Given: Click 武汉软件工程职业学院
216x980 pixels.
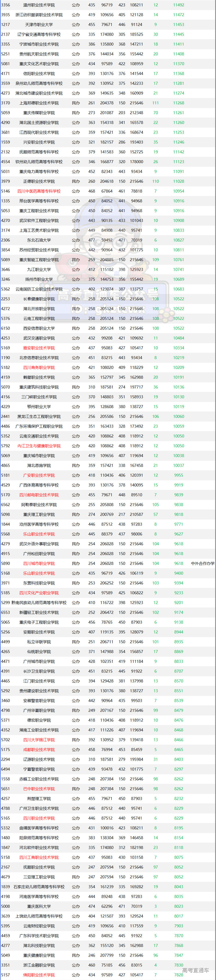Looking at the screenshot, I should click(x=39, y=221).
